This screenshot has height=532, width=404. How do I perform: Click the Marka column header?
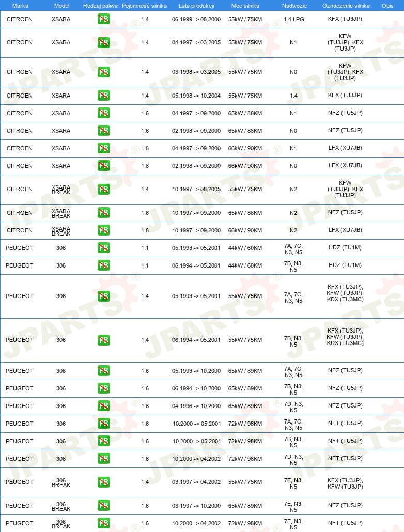tap(20, 6)
